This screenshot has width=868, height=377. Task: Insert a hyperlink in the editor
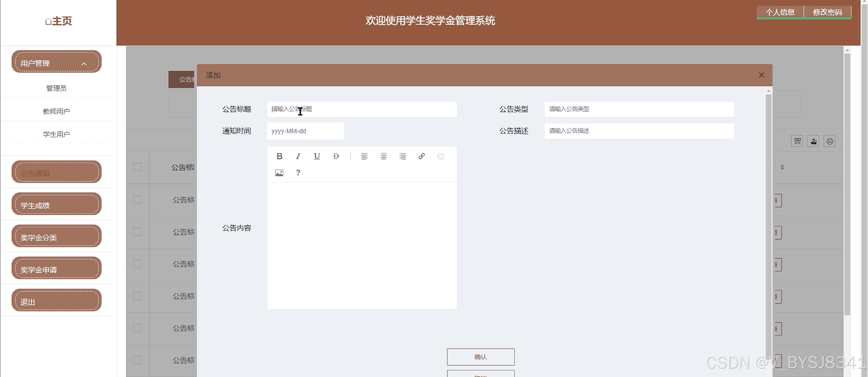coord(422,156)
